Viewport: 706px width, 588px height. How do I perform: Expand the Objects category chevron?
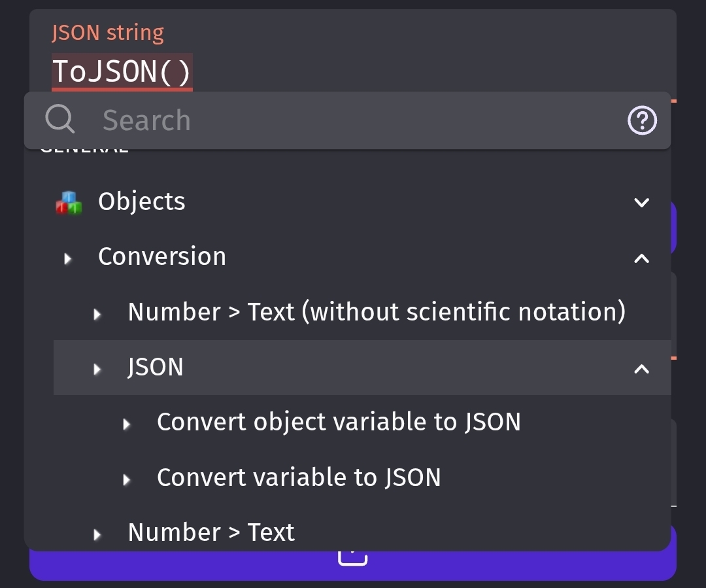point(641,202)
